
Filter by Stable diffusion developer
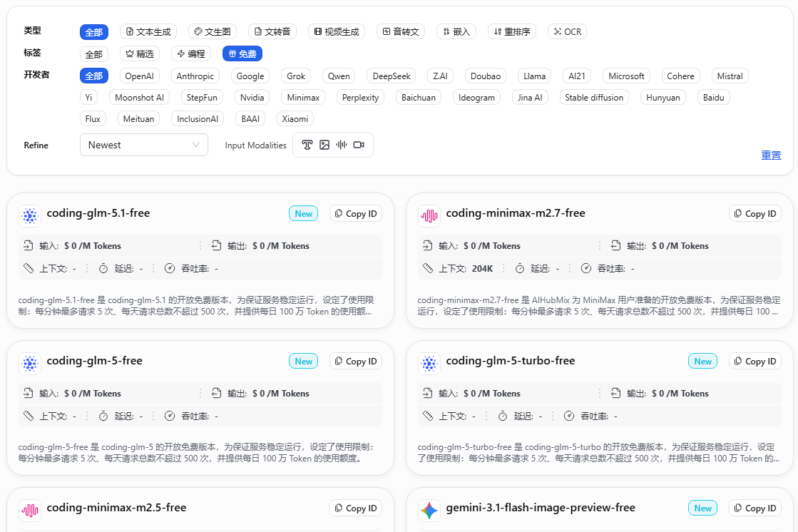[594, 97]
